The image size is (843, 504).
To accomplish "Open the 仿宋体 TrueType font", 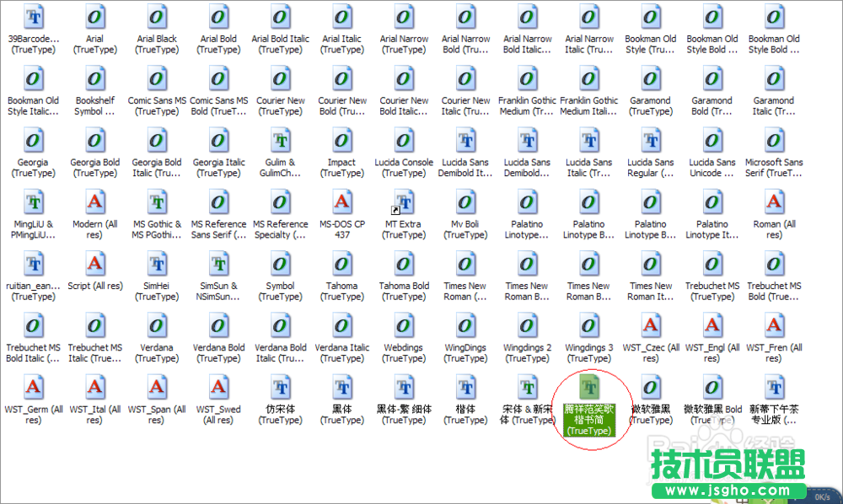I will pos(280,388).
